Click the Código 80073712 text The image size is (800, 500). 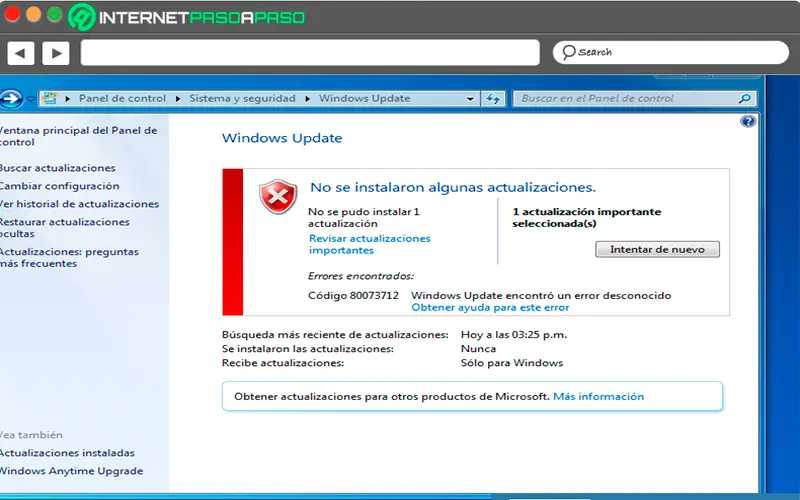tap(354, 295)
